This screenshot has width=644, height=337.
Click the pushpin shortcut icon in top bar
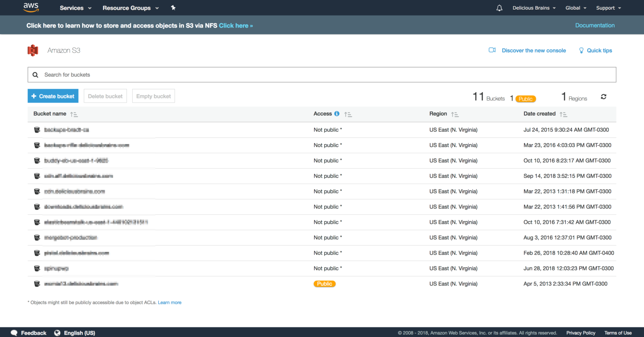click(173, 8)
